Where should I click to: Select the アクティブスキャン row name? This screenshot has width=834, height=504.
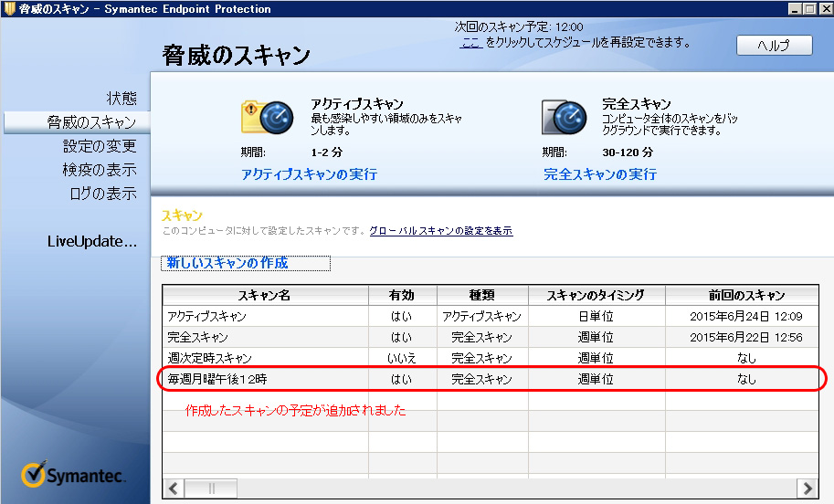tap(207, 316)
